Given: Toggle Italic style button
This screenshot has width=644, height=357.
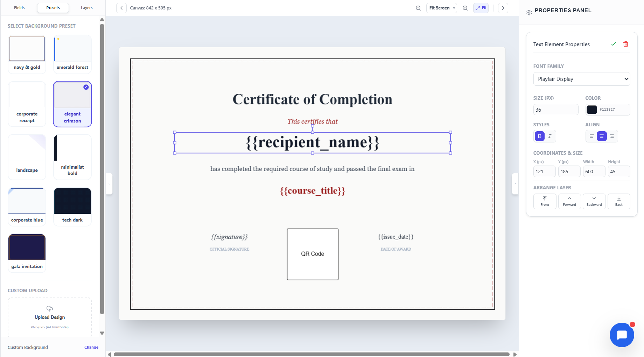Looking at the screenshot, I should [x=550, y=136].
